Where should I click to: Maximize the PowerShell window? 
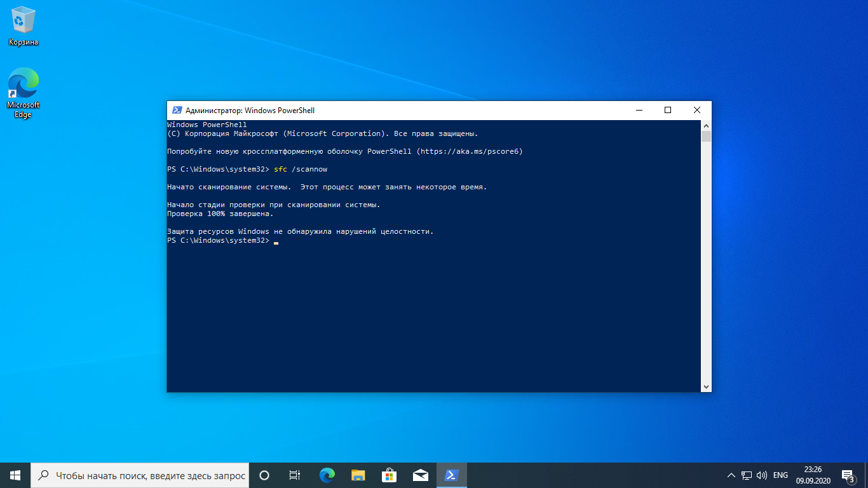click(x=668, y=110)
